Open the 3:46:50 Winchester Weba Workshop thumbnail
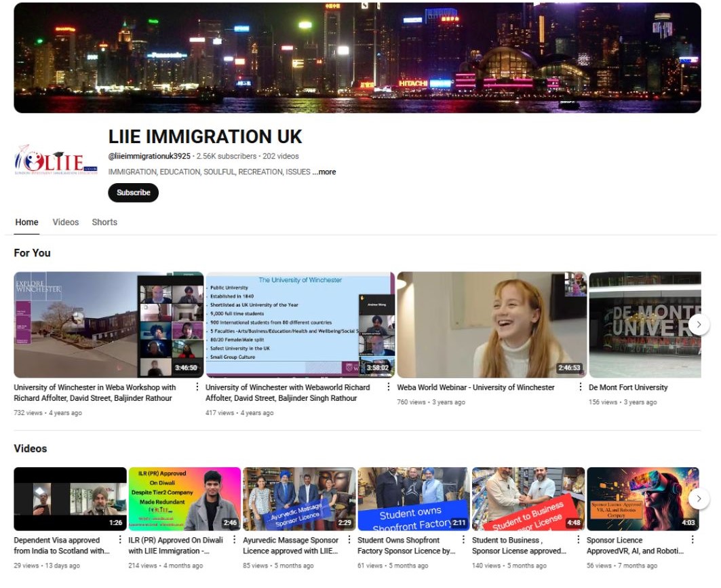The width and height of the screenshot is (721, 588). click(x=109, y=325)
